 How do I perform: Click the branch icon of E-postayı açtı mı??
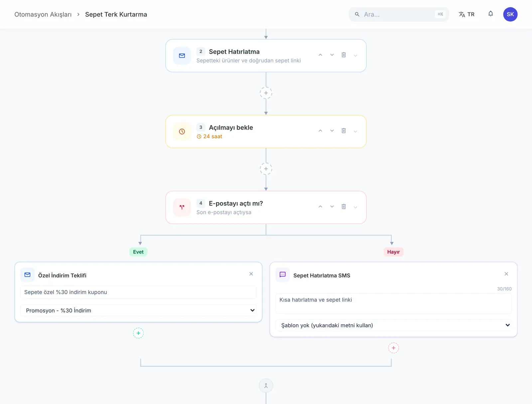click(182, 207)
